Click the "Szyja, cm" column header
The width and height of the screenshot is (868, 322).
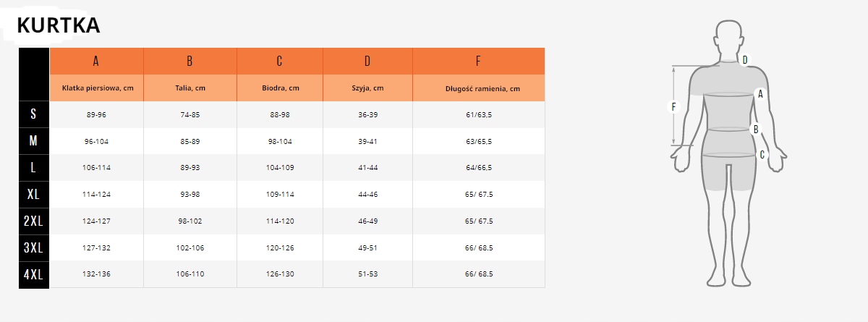(x=367, y=88)
